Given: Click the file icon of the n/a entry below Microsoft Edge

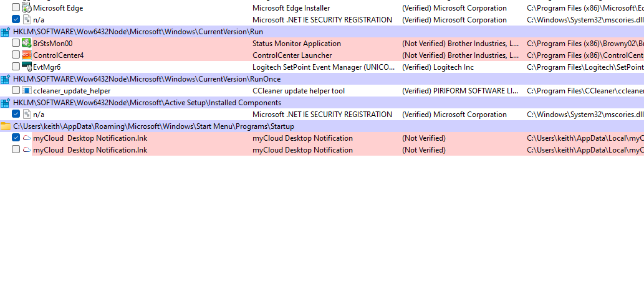Looking at the screenshot, I should [27, 19].
